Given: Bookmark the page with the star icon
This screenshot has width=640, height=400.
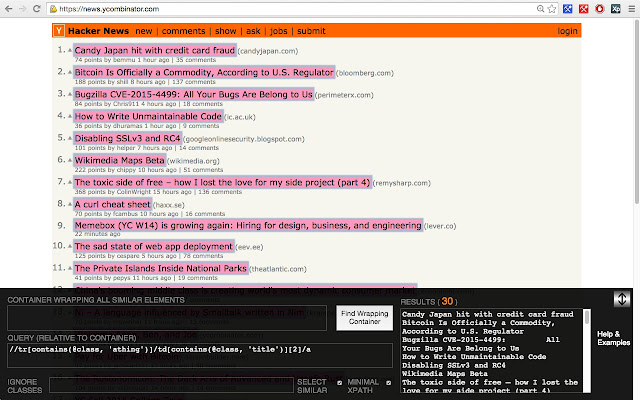Looking at the screenshot, I should (552, 9).
